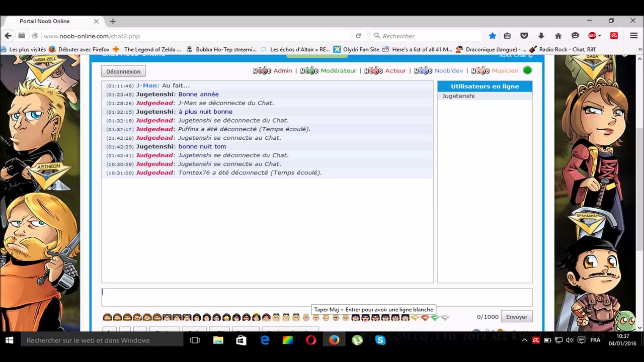Toggle the blue bookmark star icon
Image resolution: width=644 pixels, height=362 pixels.
click(x=493, y=36)
